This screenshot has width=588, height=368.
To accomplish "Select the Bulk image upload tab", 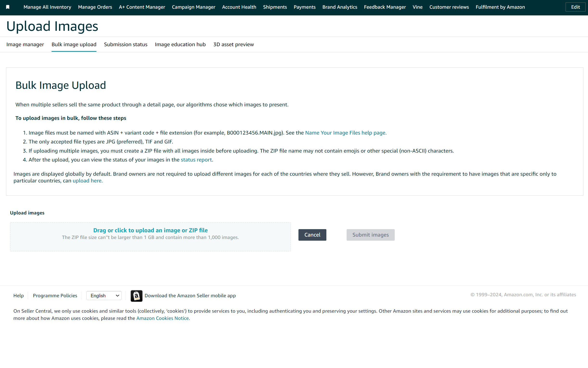I will coord(74,45).
